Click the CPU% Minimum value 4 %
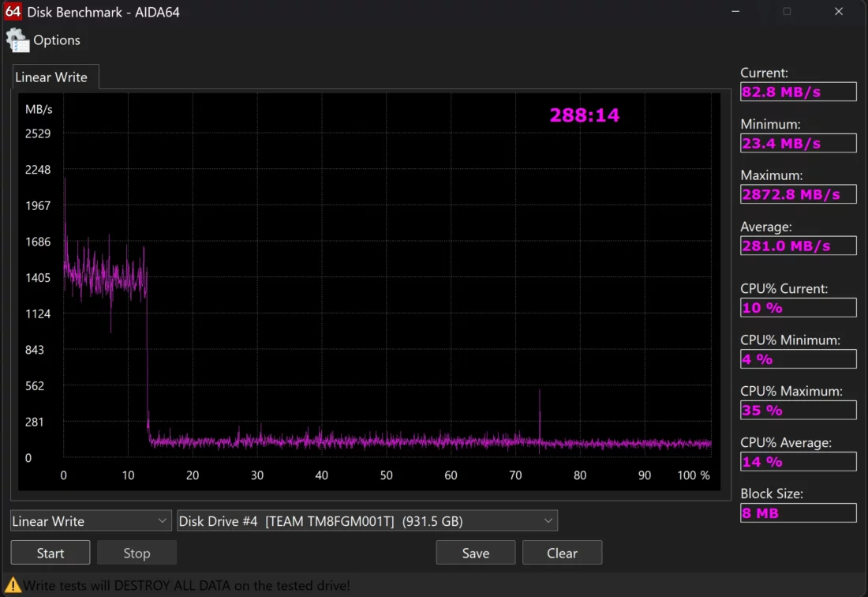Screen dimensions: 868x597 (798, 359)
